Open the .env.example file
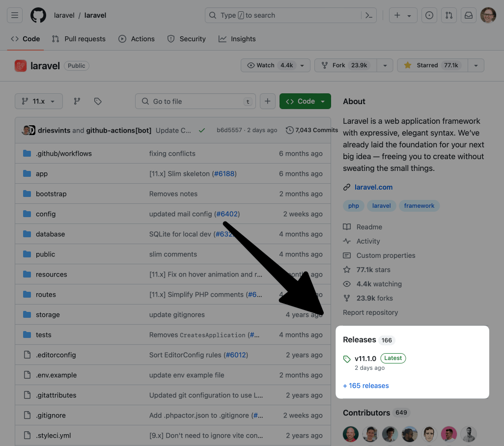504x446 pixels. pyautogui.click(x=56, y=375)
